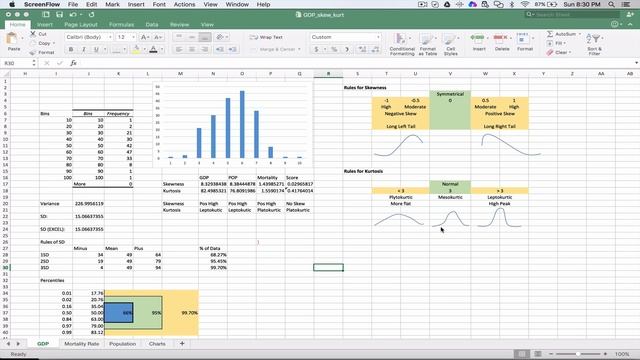Apply percent style
The image size is (640, 360).
pyautogui.click(x=334, y=49)
